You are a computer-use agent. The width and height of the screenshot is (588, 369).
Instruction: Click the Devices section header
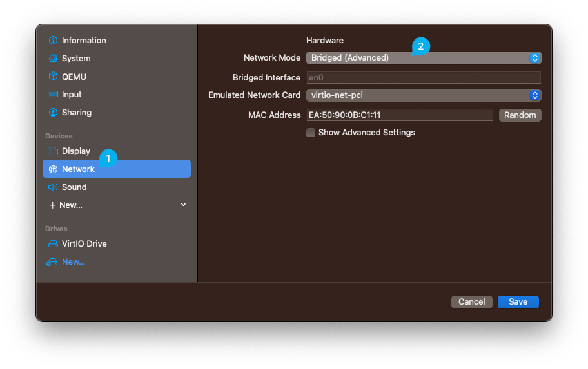(59, 136)
